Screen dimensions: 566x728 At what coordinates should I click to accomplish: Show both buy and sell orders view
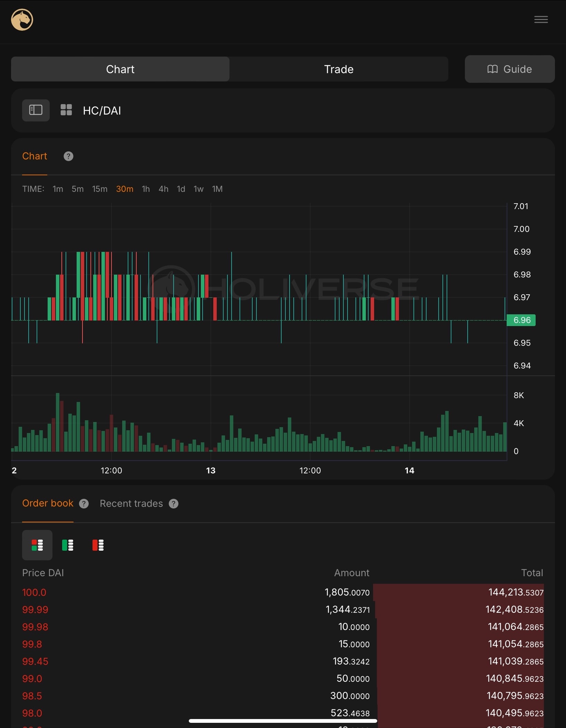click(x=37, y=545)
